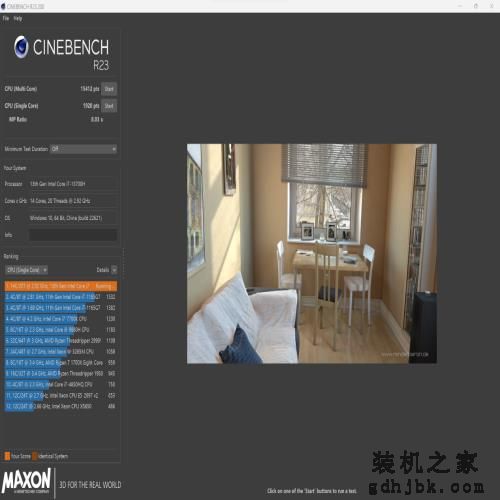Select ranking row three, i7-1165G7 at 1.69 GHz
The image size is (500, 500).
(x=61, y=308)
